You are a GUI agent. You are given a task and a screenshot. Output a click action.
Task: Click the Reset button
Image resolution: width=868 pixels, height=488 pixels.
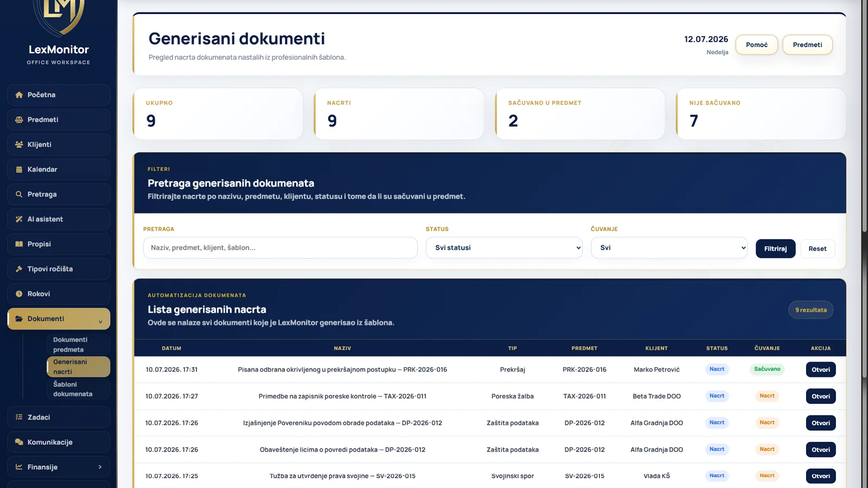(818, 249)
